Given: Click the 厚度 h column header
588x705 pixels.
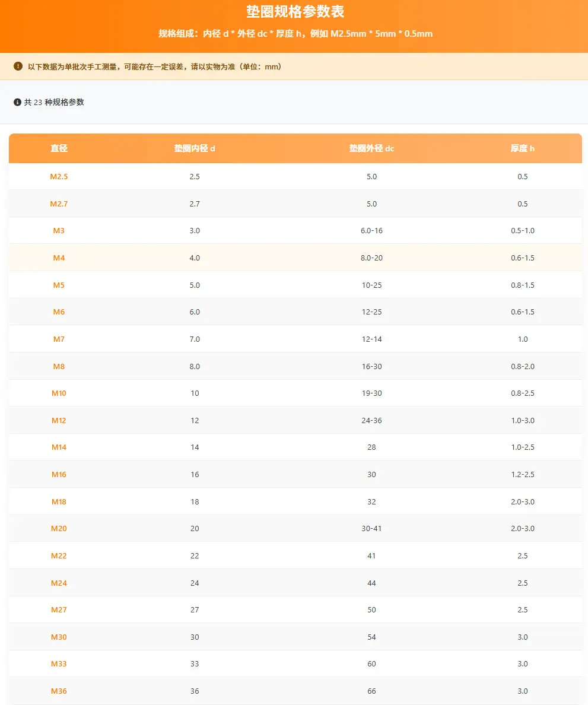Looking at the screenshot, I should (522, 148).
